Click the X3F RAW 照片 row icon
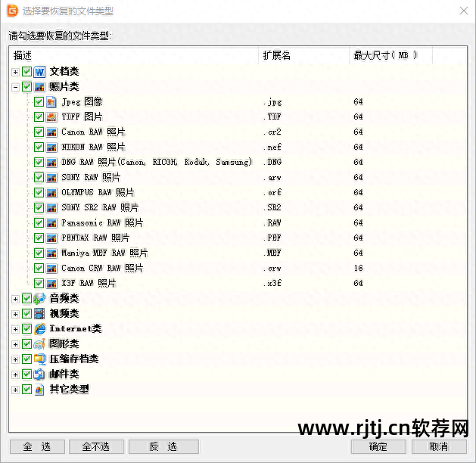Viewport: 476px width, 463px height. (51, 284)
